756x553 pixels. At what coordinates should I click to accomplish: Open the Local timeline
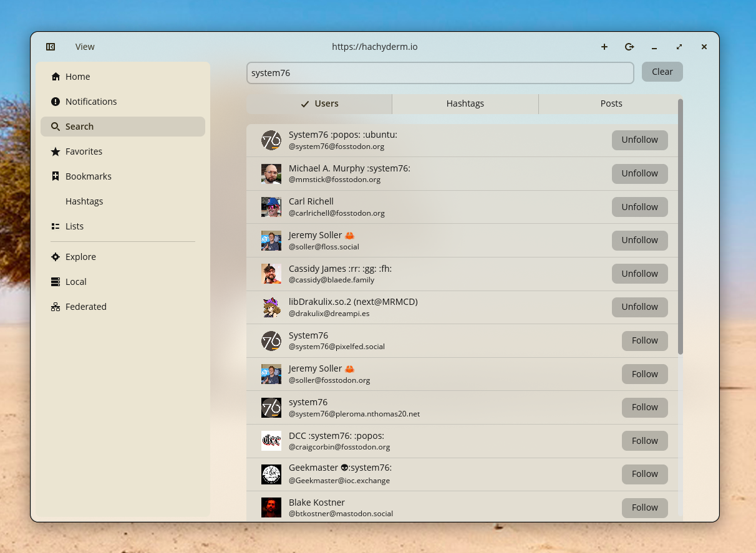pos(123,282)
